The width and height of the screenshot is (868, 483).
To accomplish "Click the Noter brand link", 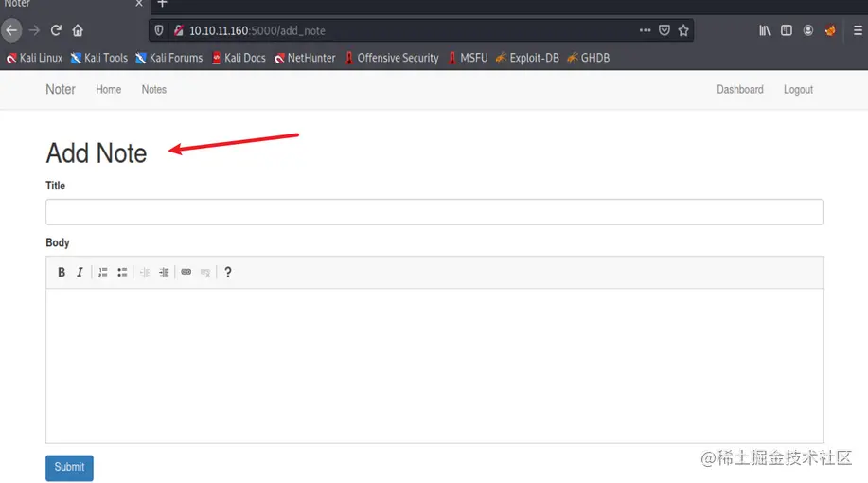I will 61,89.
